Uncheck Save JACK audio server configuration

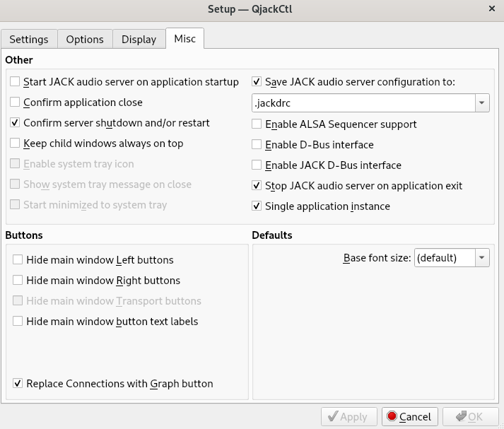[257, 82]
